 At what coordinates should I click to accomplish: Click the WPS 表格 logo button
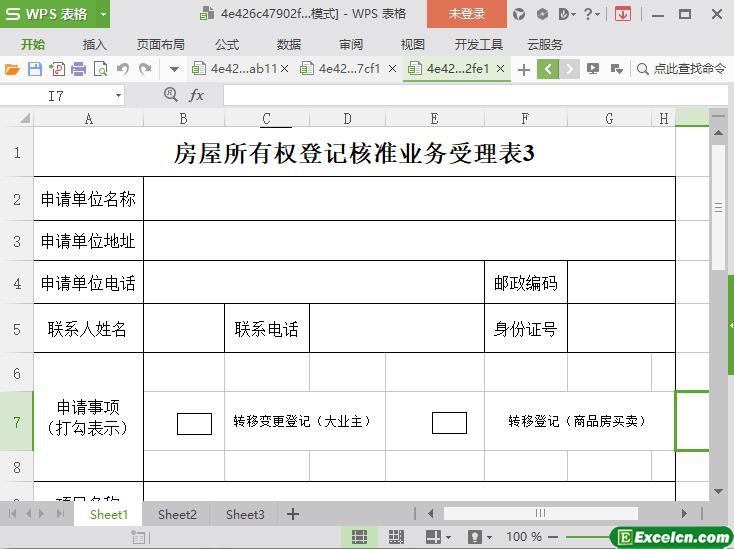pos(48,14)
